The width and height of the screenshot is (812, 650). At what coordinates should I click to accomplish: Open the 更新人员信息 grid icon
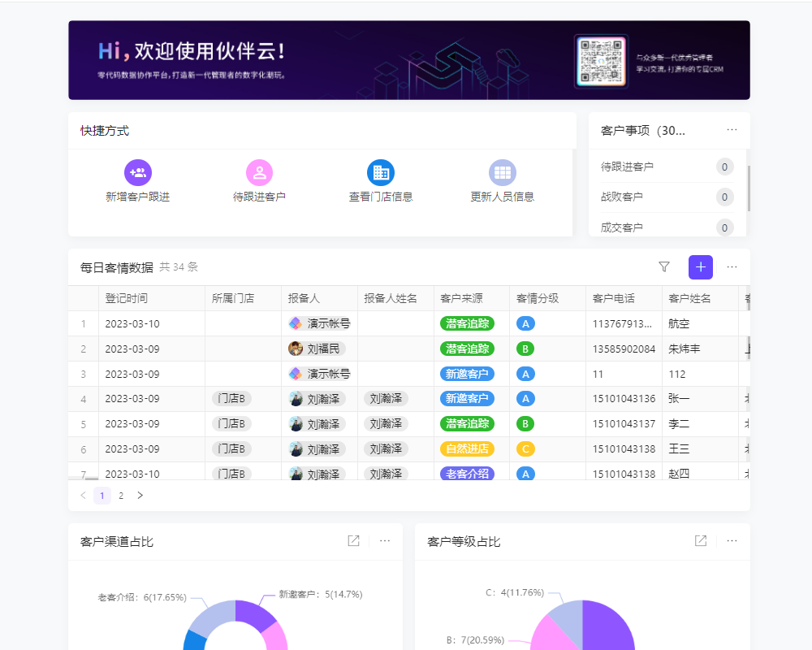pos(503,172)
